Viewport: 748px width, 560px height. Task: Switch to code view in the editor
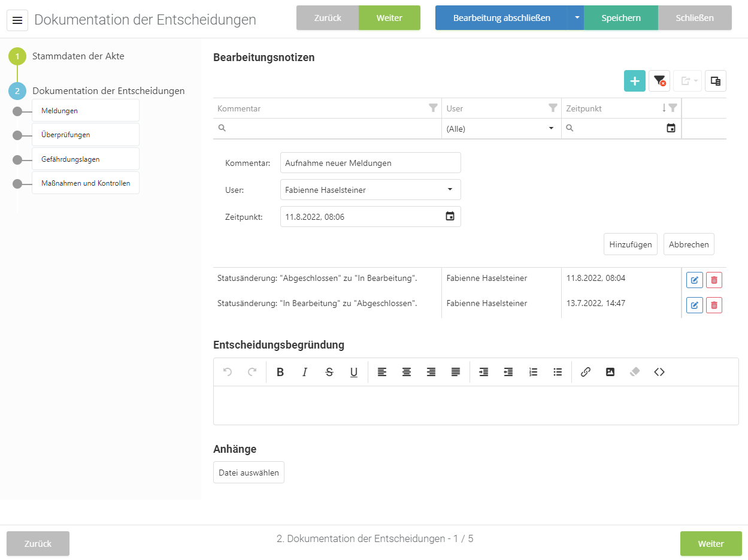point(659,372)
